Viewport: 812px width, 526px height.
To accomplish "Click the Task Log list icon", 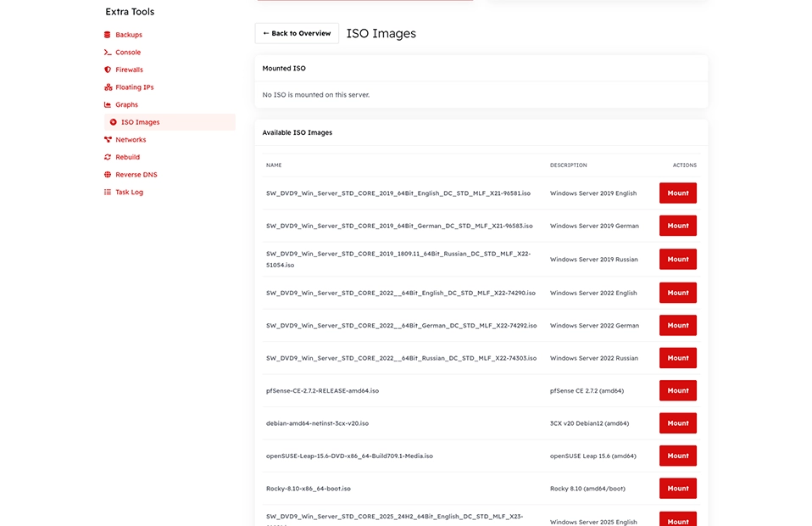I will tap(107, 192).
